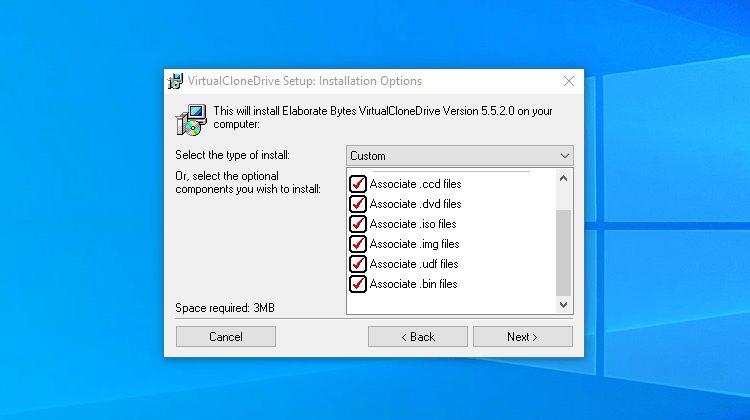
Task: Cancel the installation
Action: (226, 337)
